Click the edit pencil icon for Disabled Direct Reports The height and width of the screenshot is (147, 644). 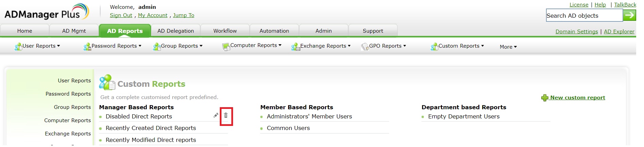(x=216, y=115)
